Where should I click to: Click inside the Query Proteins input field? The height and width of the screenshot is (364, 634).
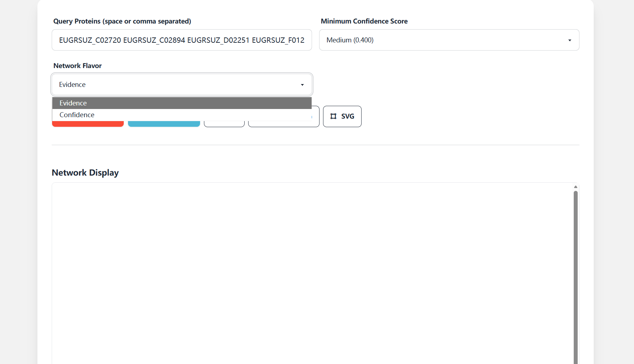click(x=181, y=40)
